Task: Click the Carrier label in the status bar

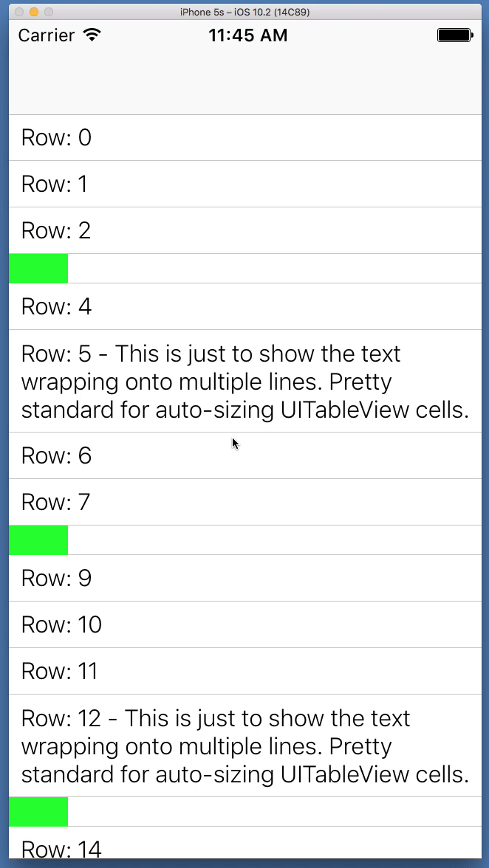Action: 46,35
